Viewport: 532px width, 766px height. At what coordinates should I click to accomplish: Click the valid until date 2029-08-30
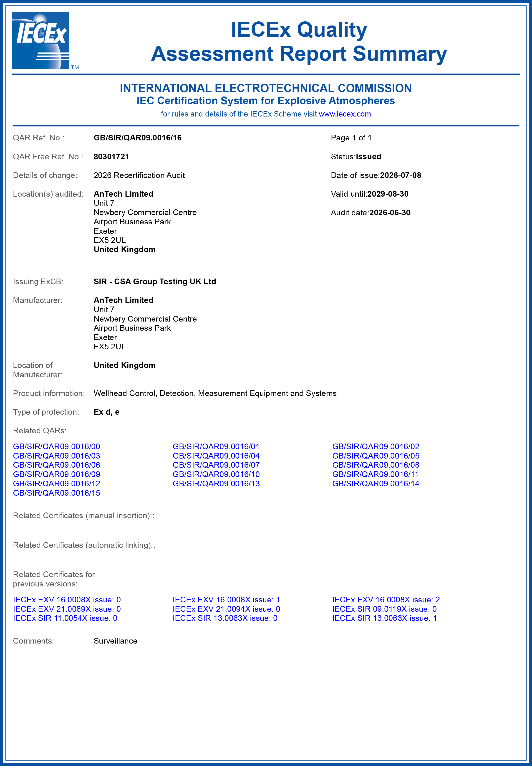click(388, 194)
